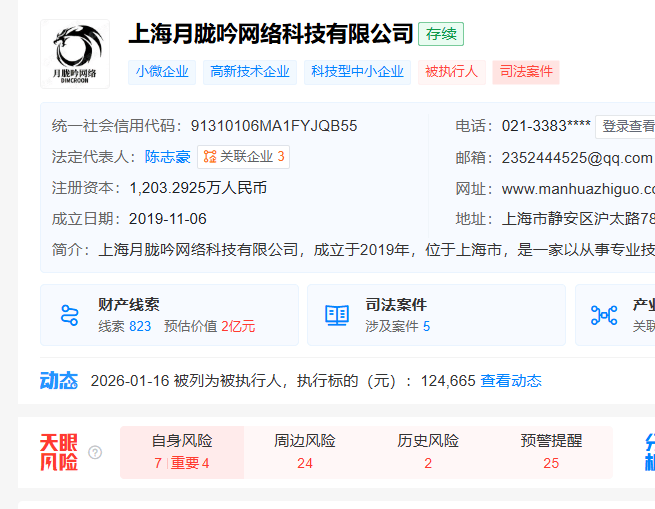
Task: Open the 历史风险 tab
Action: coord(428,452)
